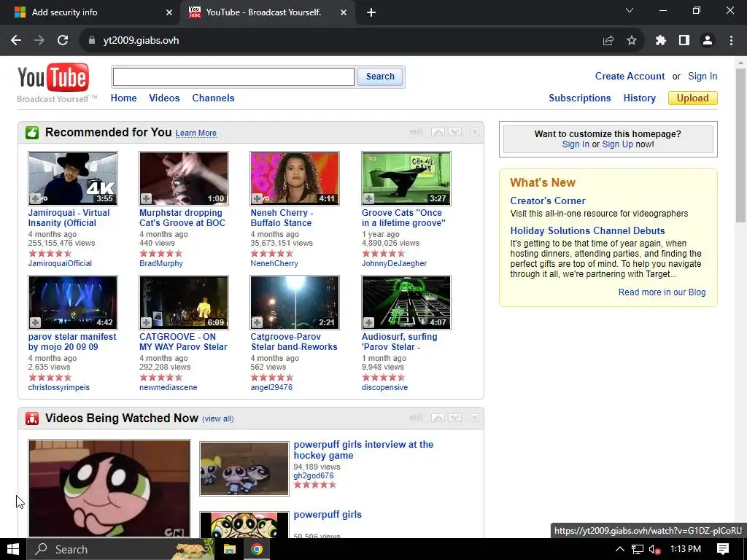
Task: Open Groove Cats video thumbnail
Action: point(406,179)
